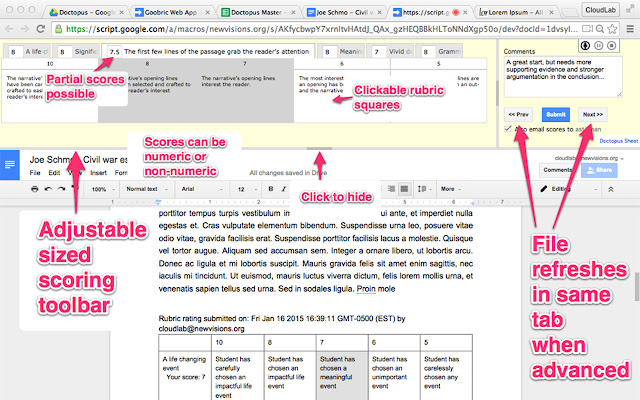
Task: Click the stop recording icon
Action: tap(611, 45)
